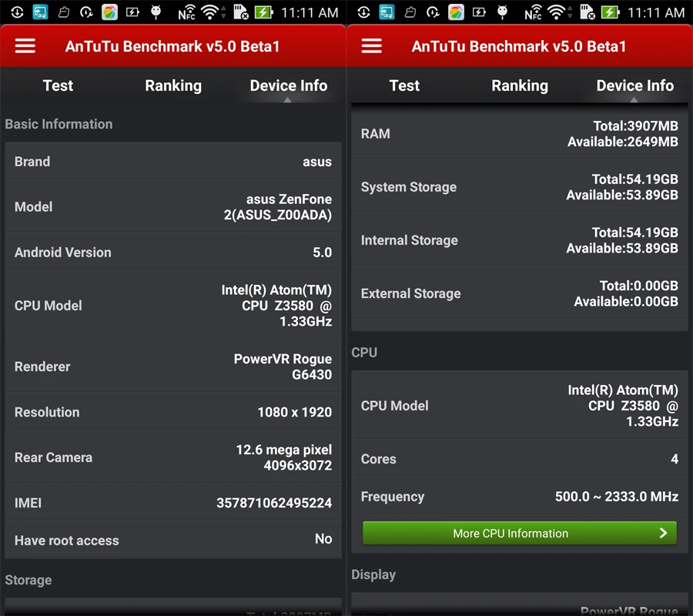Switch to Test tab on right screen
693x616 pixels.
404,85
